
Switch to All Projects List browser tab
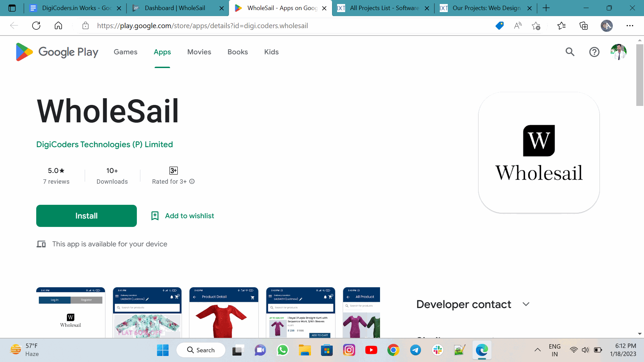382,8
